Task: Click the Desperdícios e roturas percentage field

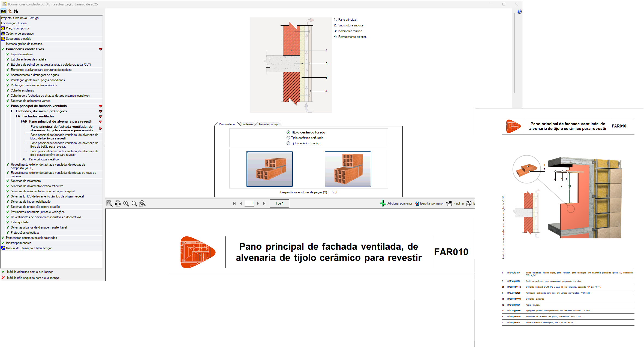Action: [x=333, y=192]
